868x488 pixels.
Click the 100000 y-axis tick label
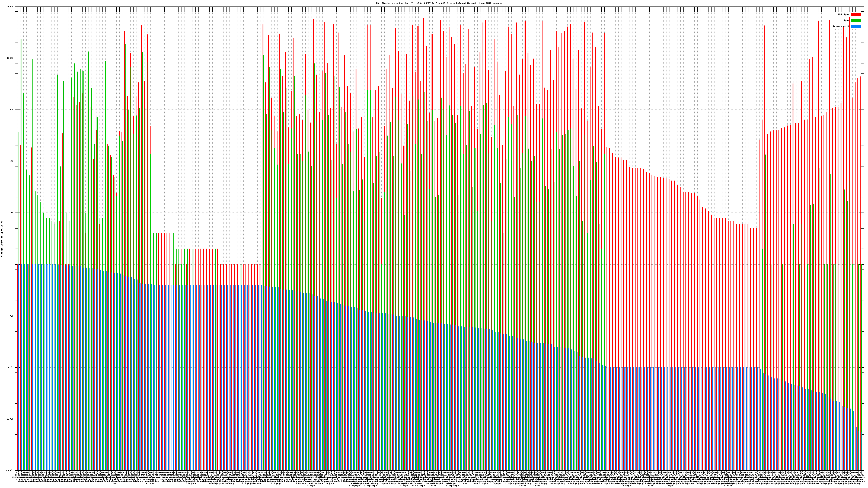pyautogui.click(x=10, y=7)
